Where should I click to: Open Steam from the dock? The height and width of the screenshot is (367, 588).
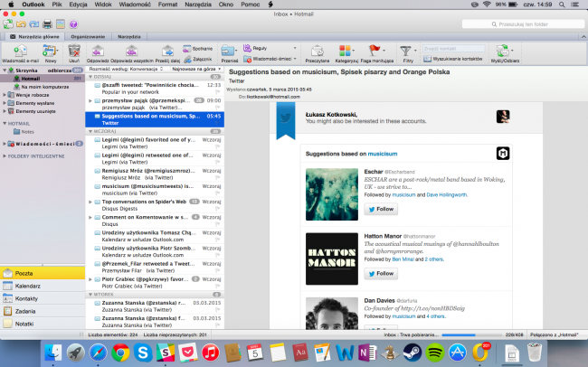click(413, 353)
